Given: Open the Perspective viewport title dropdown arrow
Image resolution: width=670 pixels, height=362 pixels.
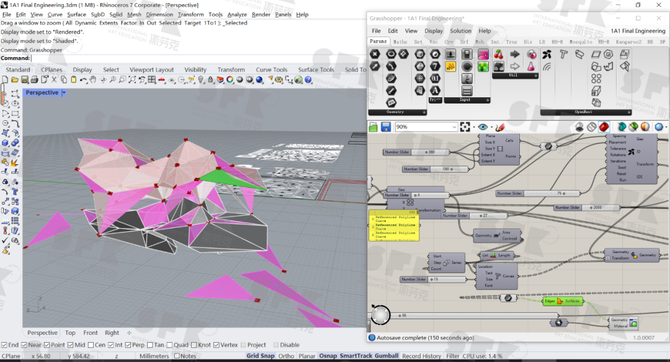Looking at the screenshot, I should point(64,93).
